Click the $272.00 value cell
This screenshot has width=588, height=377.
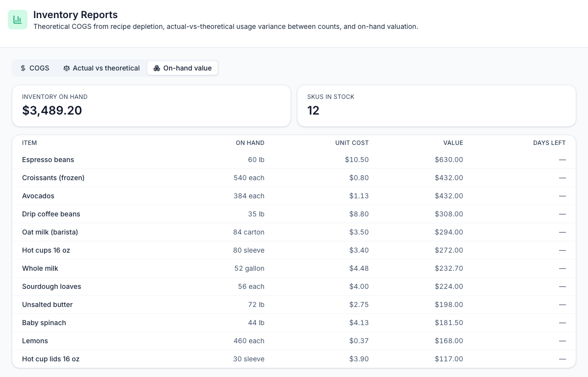click(449, 250)
